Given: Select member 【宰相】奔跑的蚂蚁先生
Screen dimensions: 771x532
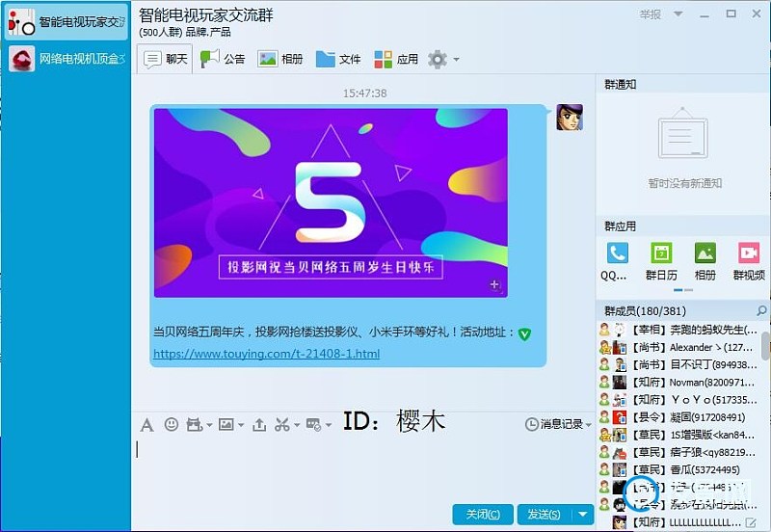Looking at the screenshot, I should 679,330.
